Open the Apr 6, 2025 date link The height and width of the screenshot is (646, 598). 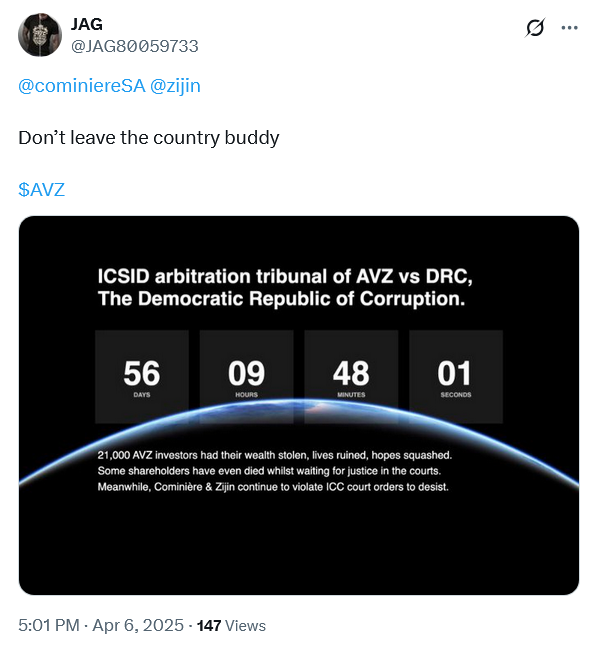(138, 625)
